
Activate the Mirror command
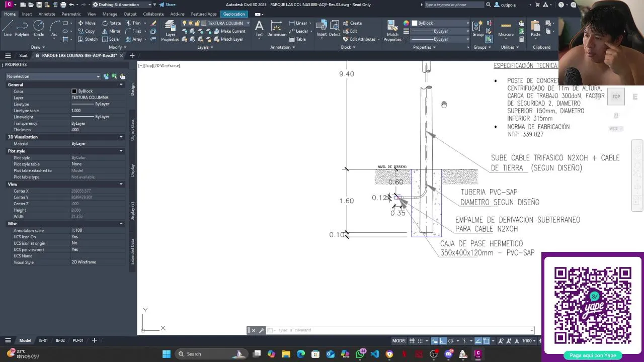pyautogui.click(x=111, y=31)
